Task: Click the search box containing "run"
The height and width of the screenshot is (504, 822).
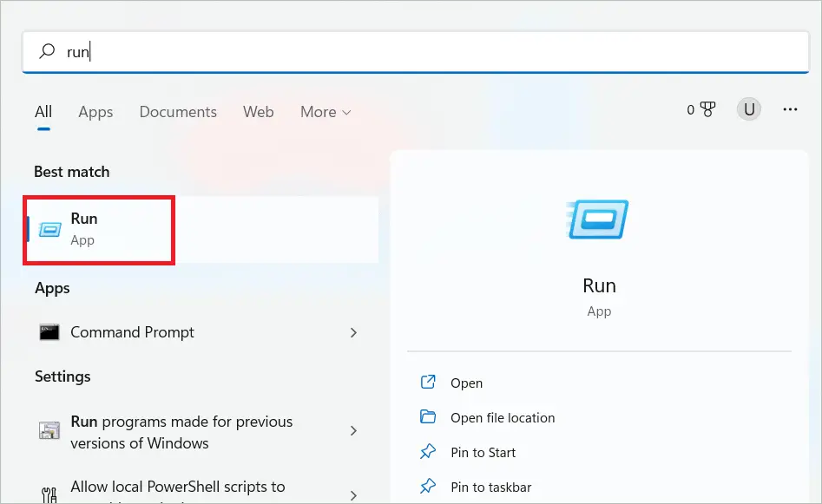Action: [415, 52]
